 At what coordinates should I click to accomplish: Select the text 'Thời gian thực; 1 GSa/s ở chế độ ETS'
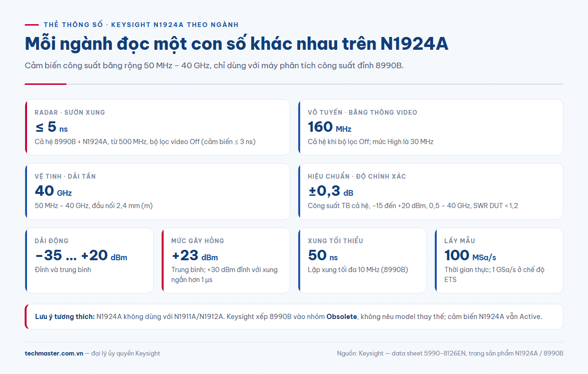point(495,275)
